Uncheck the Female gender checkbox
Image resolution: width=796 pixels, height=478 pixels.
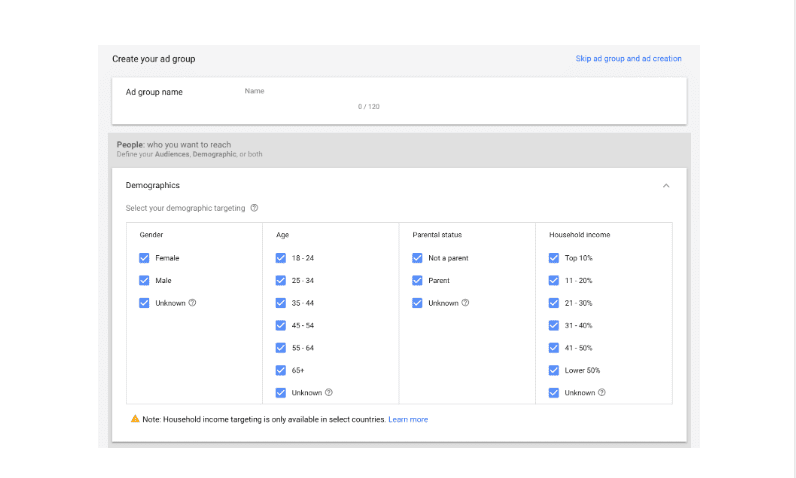[144, 258]
